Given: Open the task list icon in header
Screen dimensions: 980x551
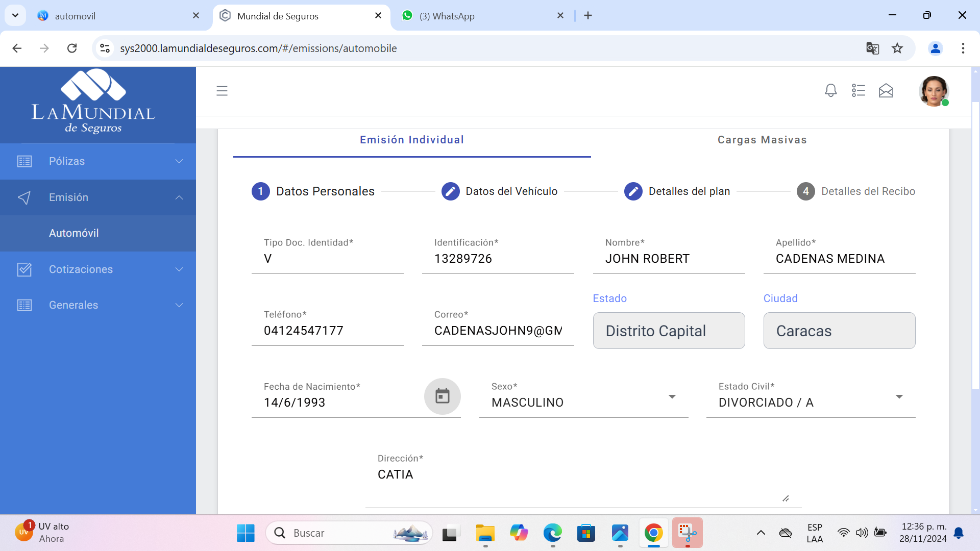Looking at the screenshot, I should 858,91.
